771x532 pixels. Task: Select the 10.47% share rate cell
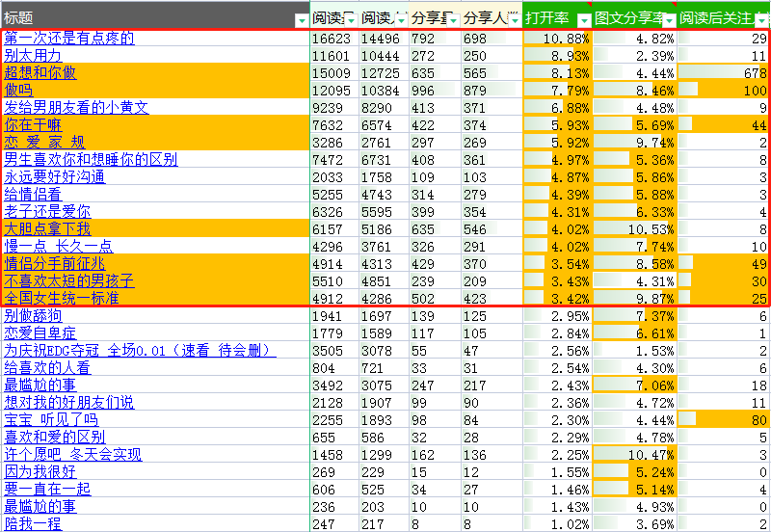point(634,455)
